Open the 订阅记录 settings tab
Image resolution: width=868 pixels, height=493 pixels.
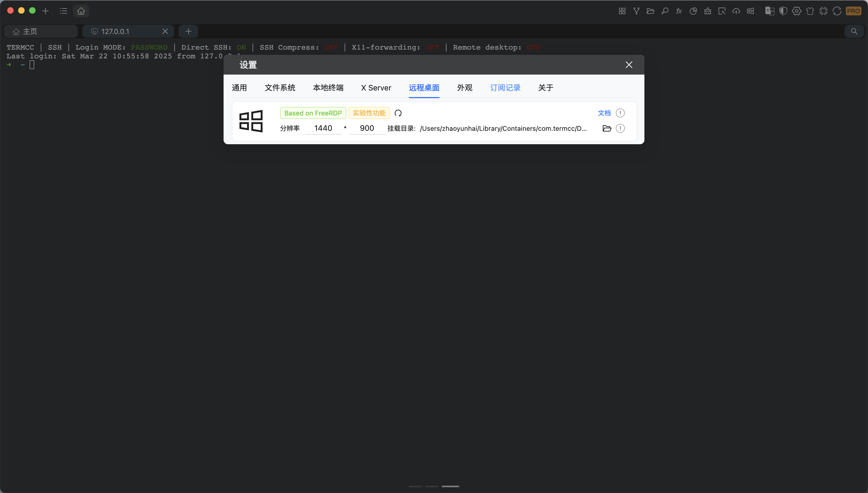coord(505,88)
